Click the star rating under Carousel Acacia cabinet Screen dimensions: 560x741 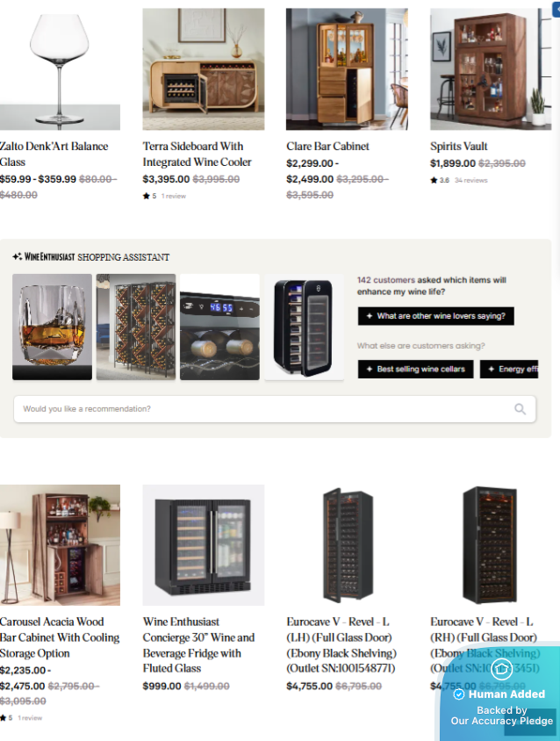coord(4,718)
